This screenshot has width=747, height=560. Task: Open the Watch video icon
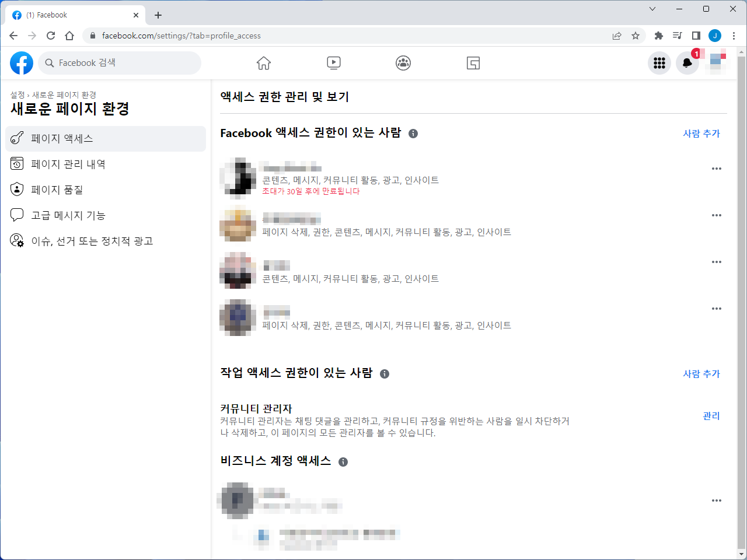[x=334, y=63]
